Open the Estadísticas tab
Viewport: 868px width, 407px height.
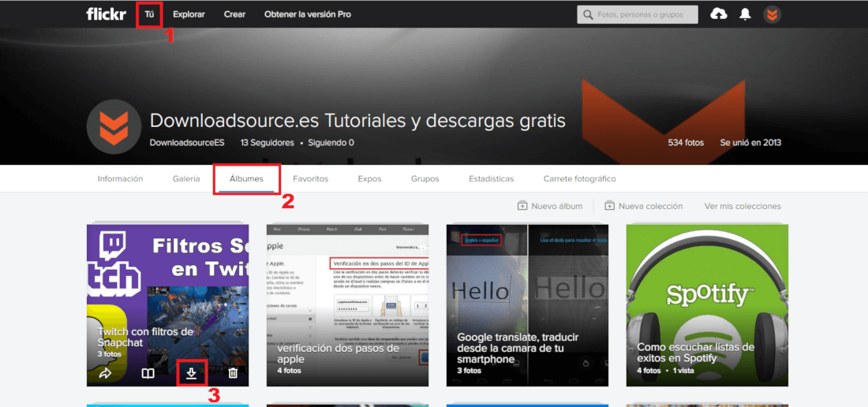click(491, 178)
